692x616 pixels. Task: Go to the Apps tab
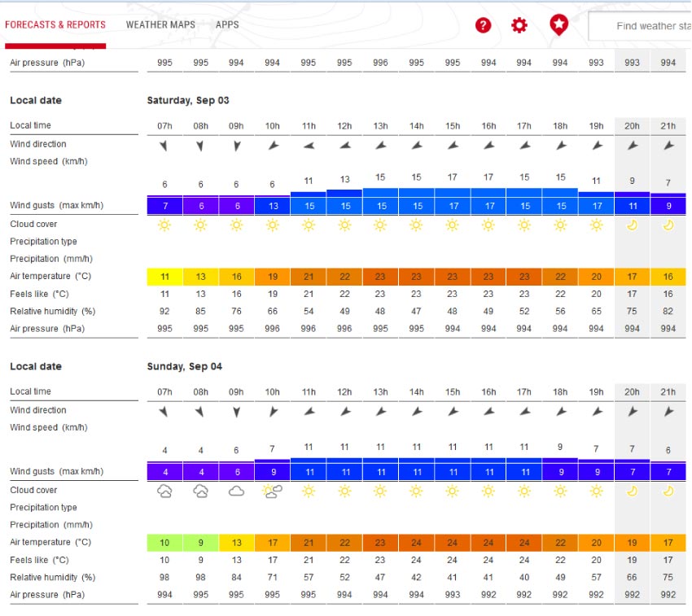coord(227,24)
